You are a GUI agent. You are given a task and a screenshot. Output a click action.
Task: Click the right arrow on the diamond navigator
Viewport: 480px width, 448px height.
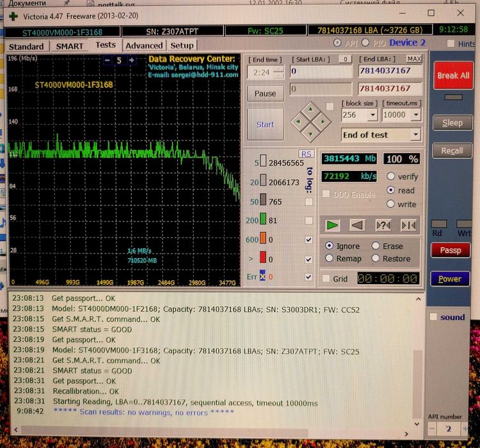pyautogui.click(x=324, y=120)
